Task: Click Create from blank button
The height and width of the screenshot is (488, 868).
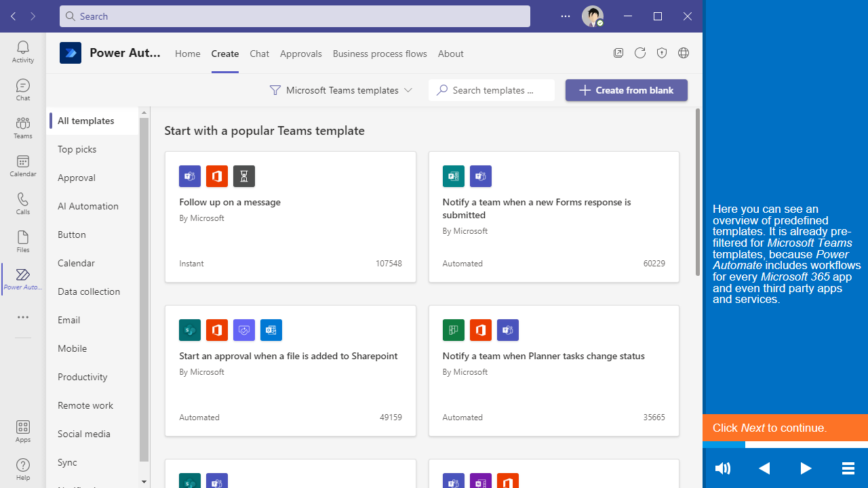Action: (627, 90)
